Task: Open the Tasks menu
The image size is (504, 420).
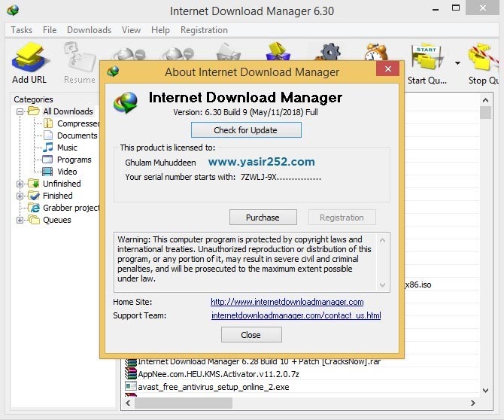Action: click(22, 30)
